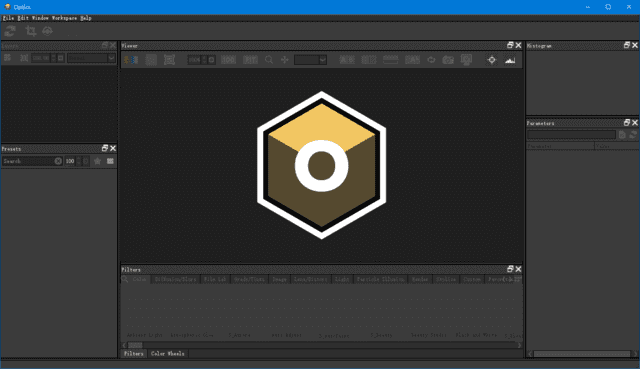This screenshot has height=369, width=640.
Task: Open the Window menu
Action: click(x=40, y=18)
